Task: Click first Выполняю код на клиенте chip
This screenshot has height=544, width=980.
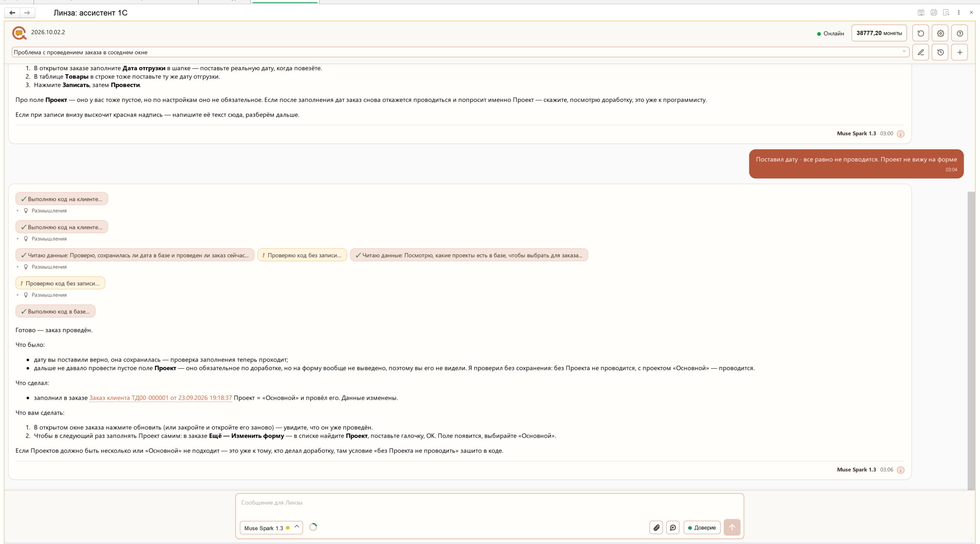Action: point(62,199)
